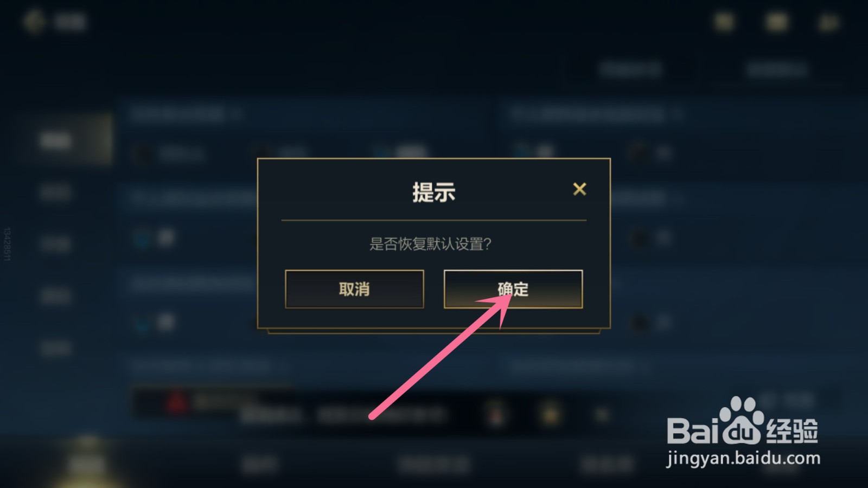Select the third blurred tab in the settings sidebar

56,244
